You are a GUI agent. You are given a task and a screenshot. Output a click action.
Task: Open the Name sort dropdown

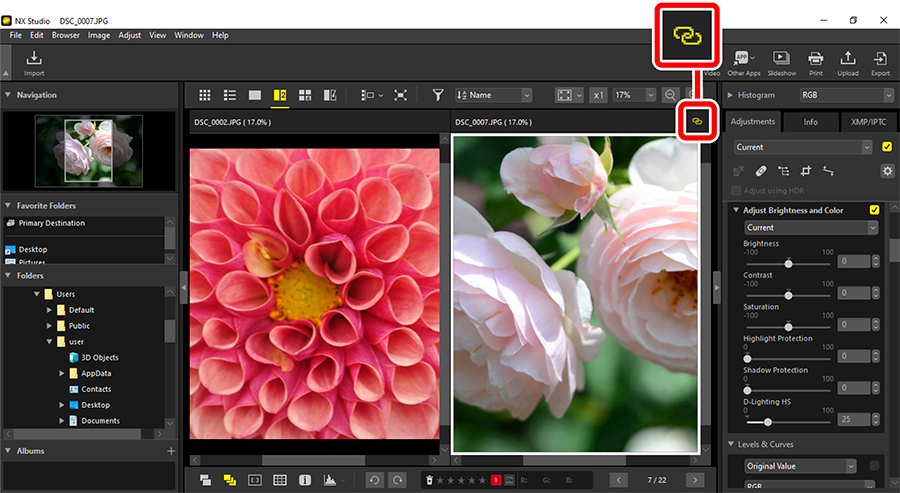494,95
